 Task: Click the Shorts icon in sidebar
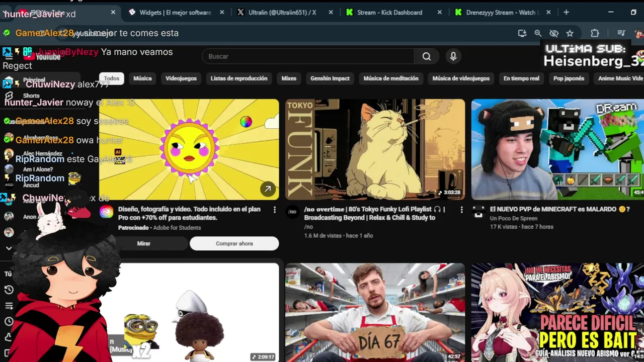(x=9, y=96)
